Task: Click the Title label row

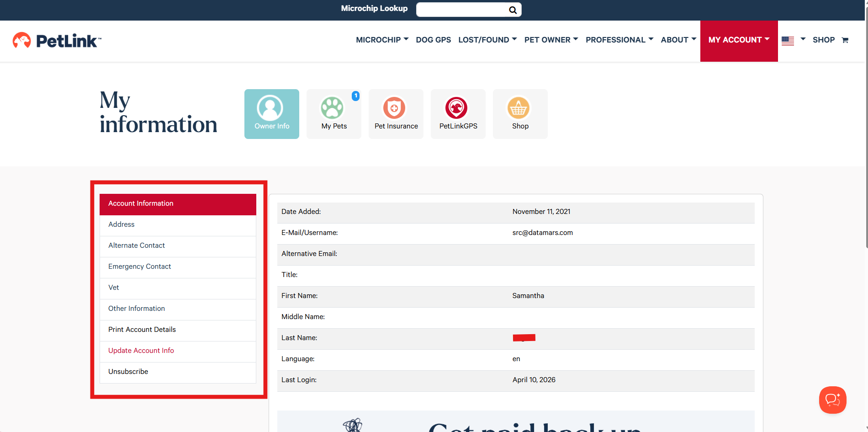Action: (x=516, y=275)
